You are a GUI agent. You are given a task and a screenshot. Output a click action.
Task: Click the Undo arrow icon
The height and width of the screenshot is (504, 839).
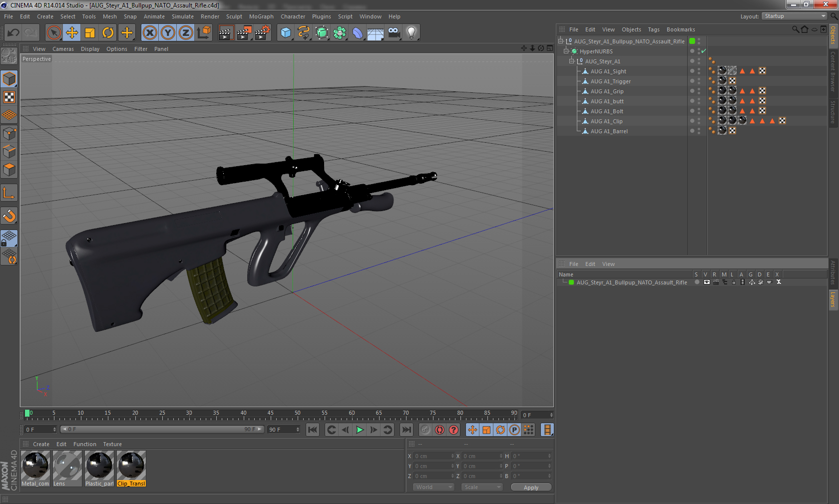(13, 33)
